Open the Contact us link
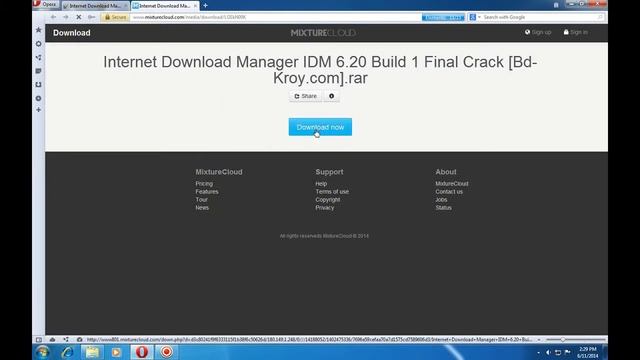Viewport: 640px width, 360px height. (x=449, y=192)
